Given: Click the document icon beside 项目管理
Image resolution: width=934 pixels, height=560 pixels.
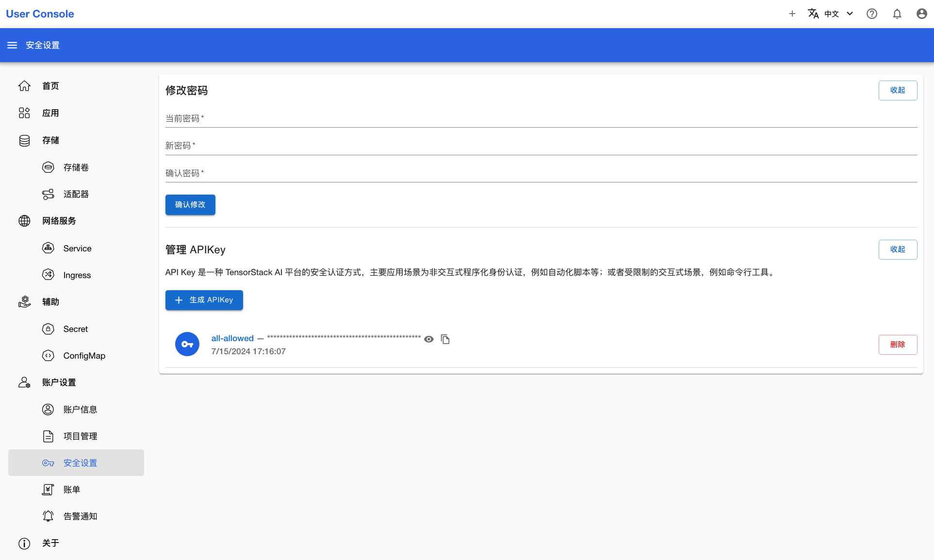Looking at the screenshot, I should click(48, 436).
